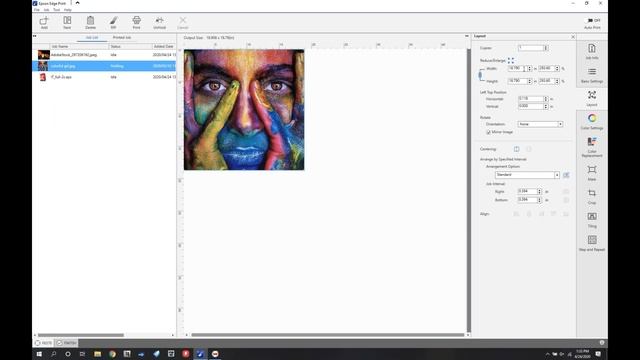The width and height of the screenshot is (640, 360).
Task: Open the Orientation dropdown set to None
Action: click(540, 124)
